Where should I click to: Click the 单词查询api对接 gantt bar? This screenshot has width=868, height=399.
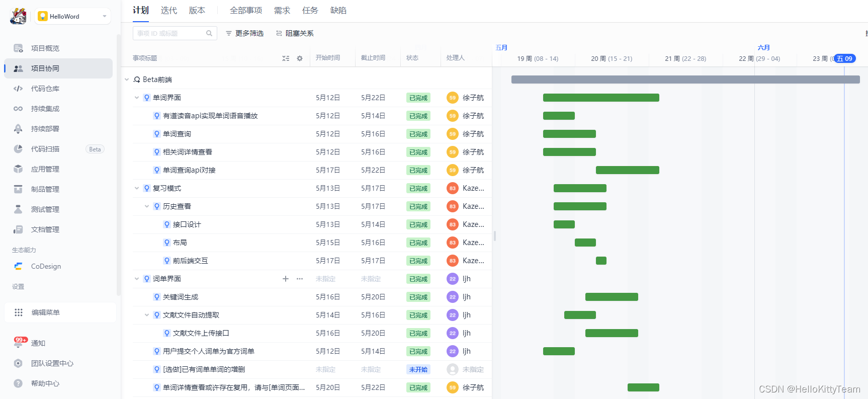pyautogui.click(x=628, y=170)
